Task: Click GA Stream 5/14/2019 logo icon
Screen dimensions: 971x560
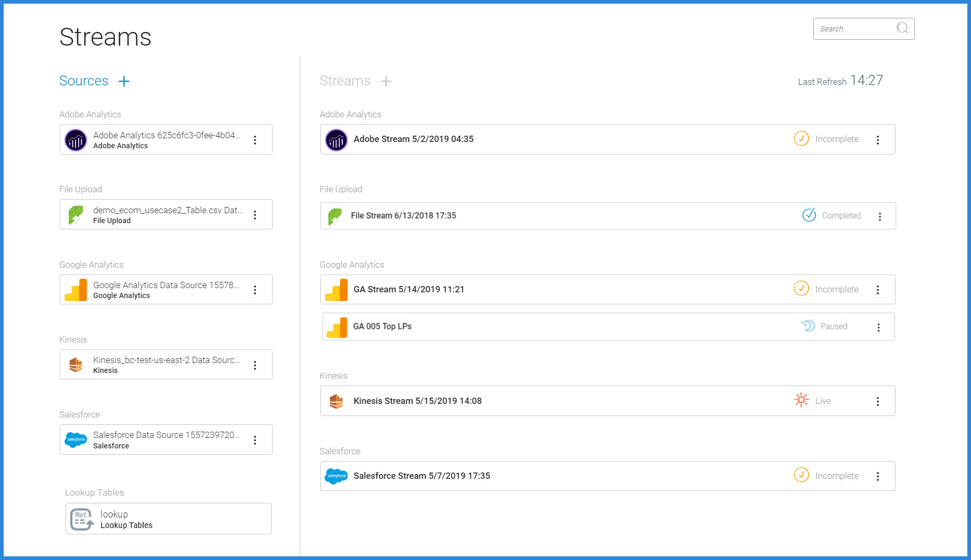Action: pyautogui.click(x=336, y=290)
